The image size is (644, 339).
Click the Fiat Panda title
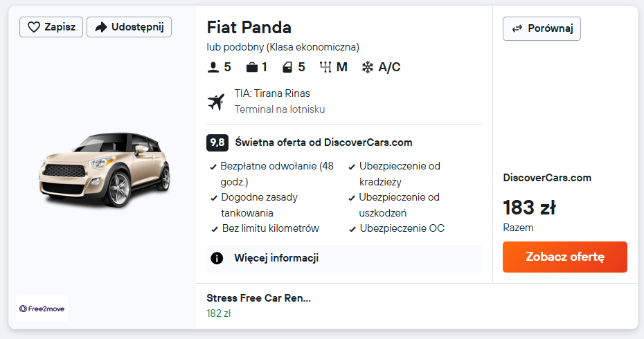click(x=249, y=28)
